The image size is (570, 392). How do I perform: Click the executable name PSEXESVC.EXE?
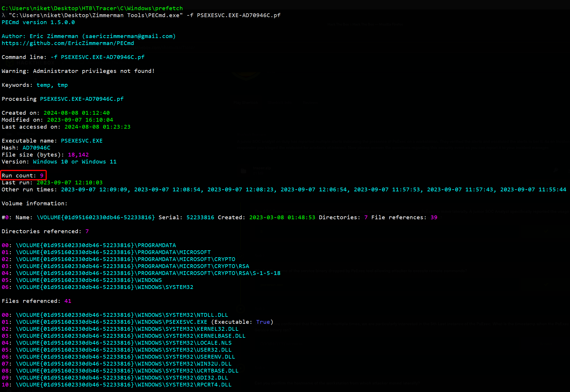point(82,141)
